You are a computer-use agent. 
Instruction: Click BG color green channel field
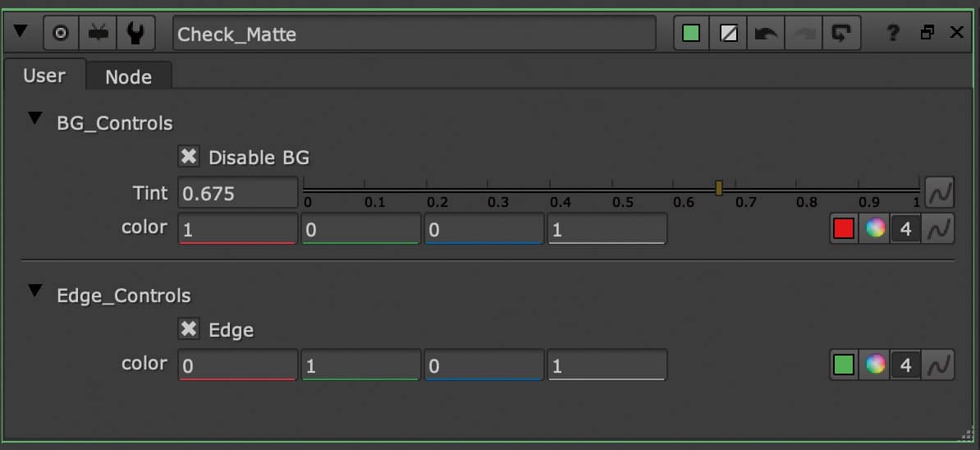pyautogui.click(x=360, y=229)
